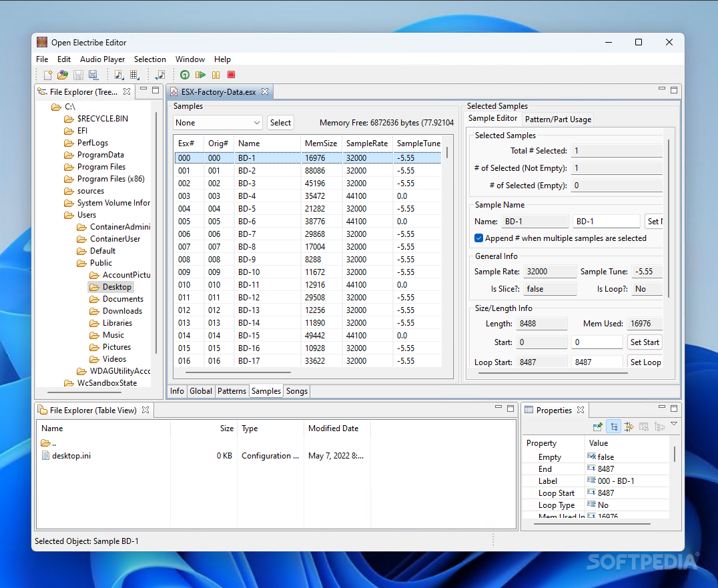Open the Audio Player menu
Image resolution: width=718 pixels, height=588 pixels.
click(x=103, y=59)
